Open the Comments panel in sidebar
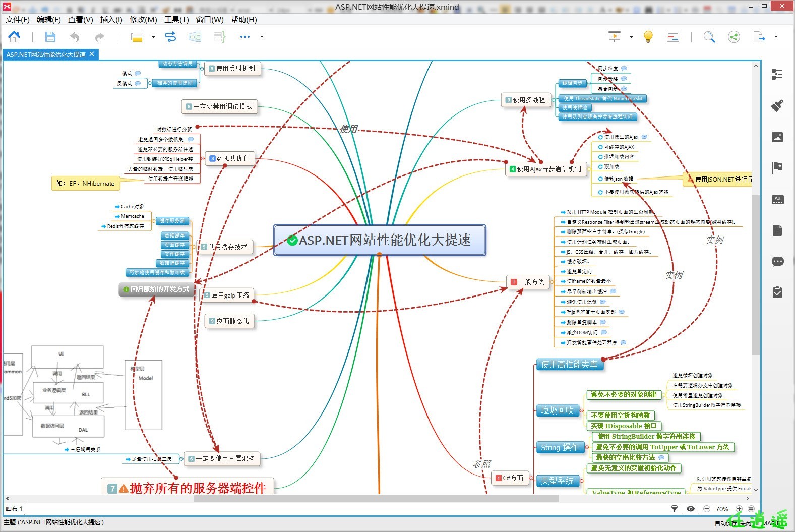Screen dimensions: 795x532 [x=777, y=261]
